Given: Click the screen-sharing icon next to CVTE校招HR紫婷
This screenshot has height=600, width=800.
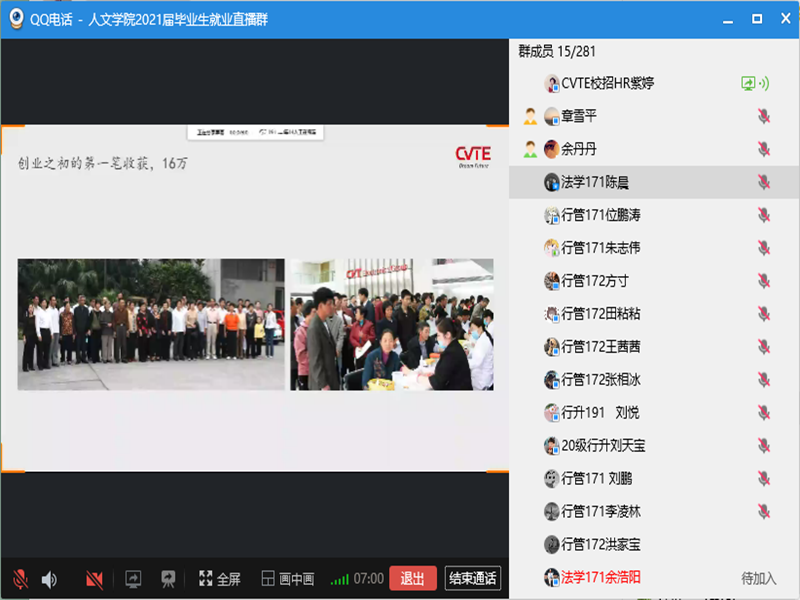Looking at the screenshot, I should [x=747, y=84].
